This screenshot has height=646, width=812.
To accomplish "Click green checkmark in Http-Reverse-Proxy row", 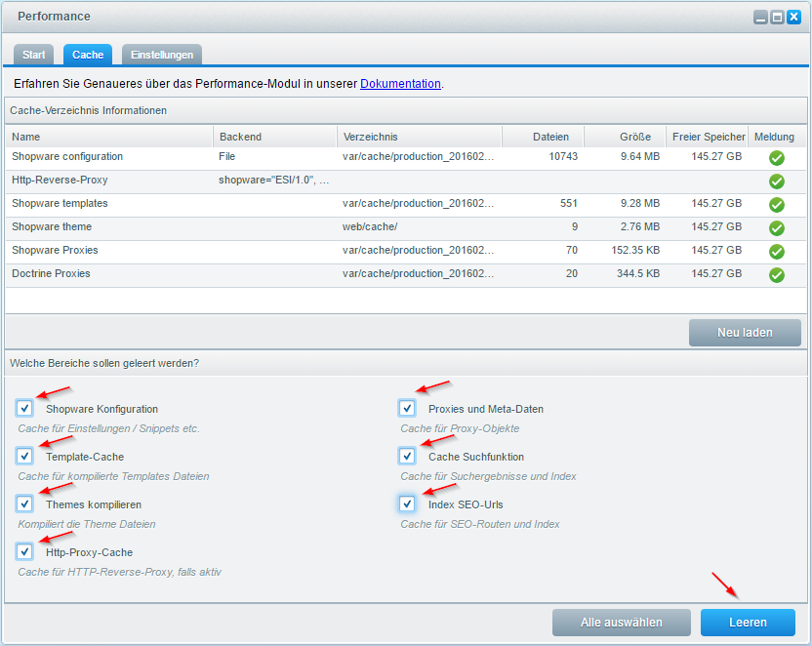I will [777, 181].
